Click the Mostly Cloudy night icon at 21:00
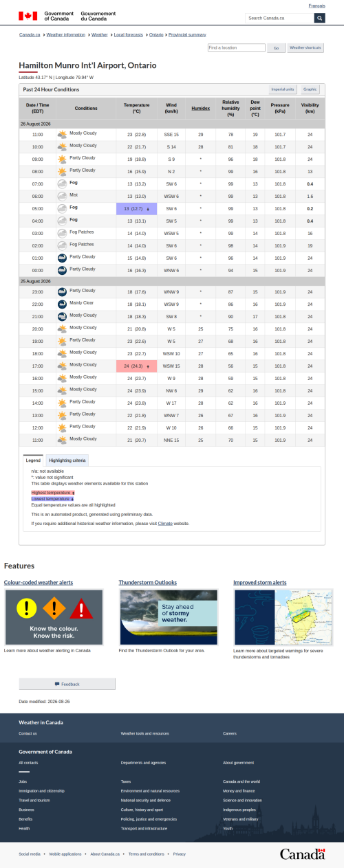The height and width of the screenshot is (868, 344). (x=62, y=316)
